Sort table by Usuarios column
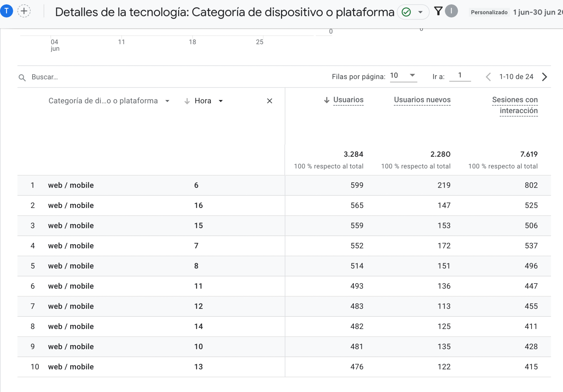Image resolution: width=563 pixels, height=392 pixels. 348,100
